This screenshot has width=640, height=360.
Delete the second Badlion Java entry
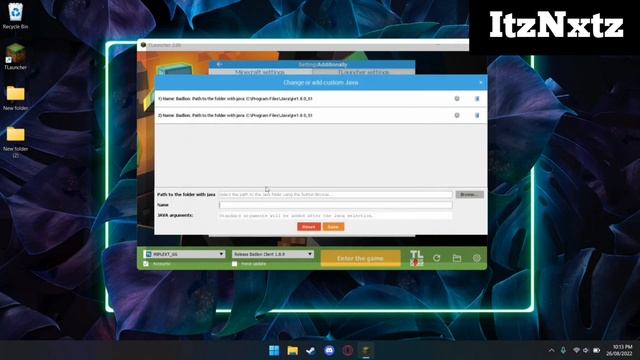(x=477, y=116)
